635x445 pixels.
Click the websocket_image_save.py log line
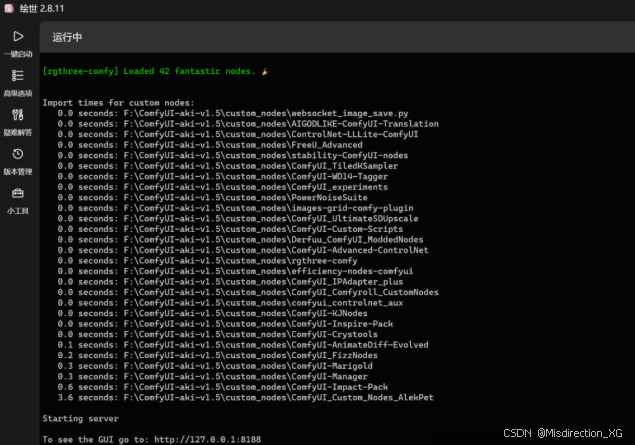pyautogui.click(x=233, y=113)
